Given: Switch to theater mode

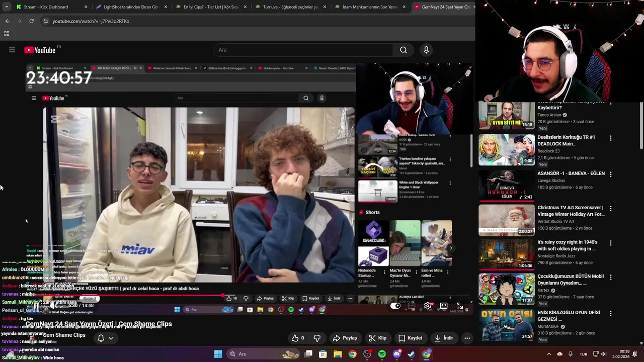Looking at the screenshot, I should click(x=444, y=306).
